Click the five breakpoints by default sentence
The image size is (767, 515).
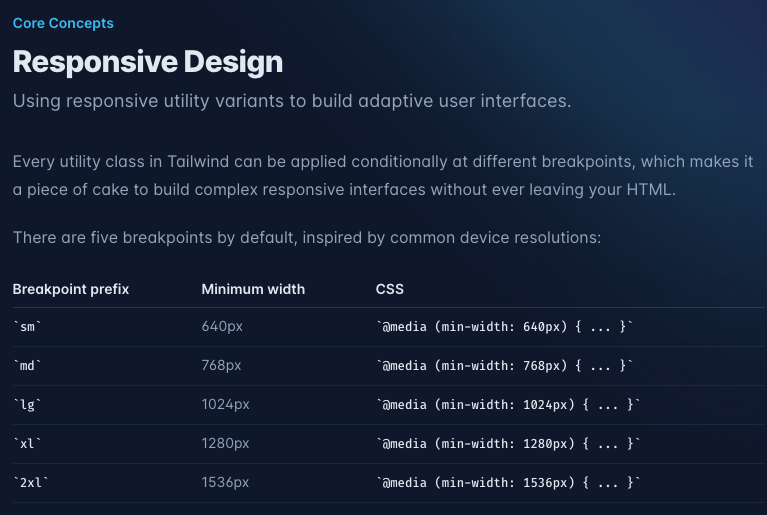[x=307, y=238]
